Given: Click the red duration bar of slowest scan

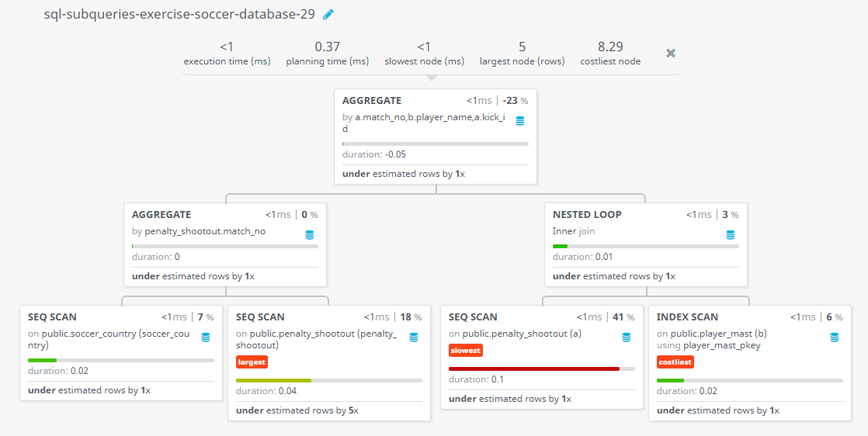Looking at the screenshot, I should [x=534, y=369].
